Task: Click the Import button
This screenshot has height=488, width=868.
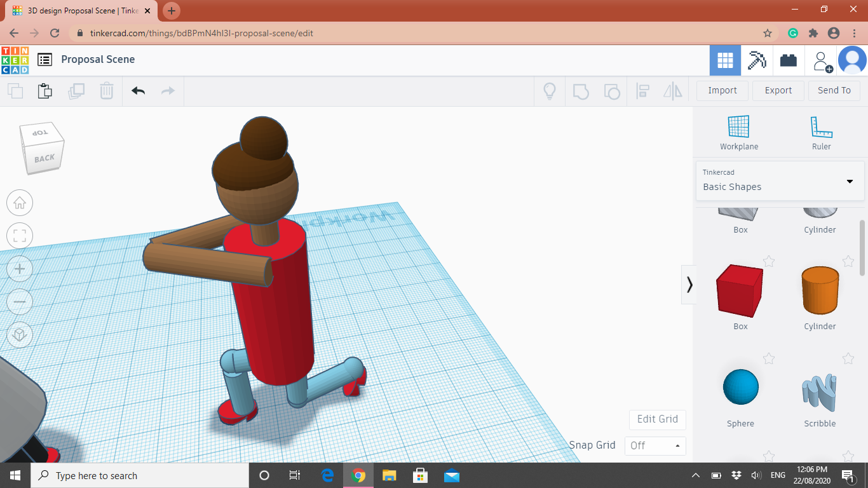Action: (x=722, y=90)
